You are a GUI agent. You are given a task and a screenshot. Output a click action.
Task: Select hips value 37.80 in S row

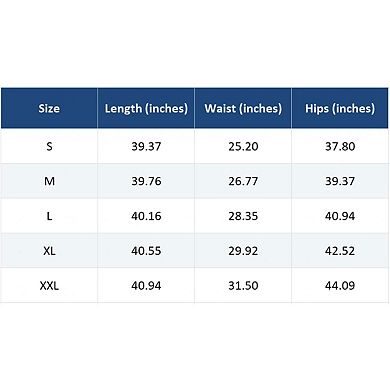340,146
